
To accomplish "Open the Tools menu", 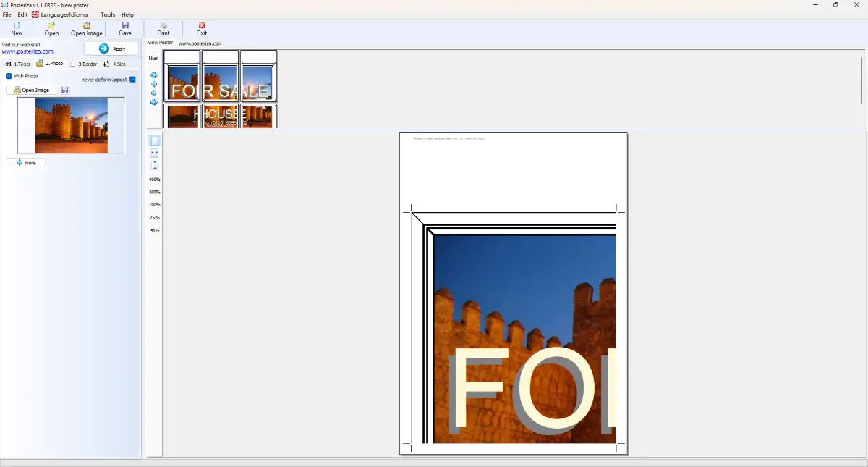I will point(108,14).
